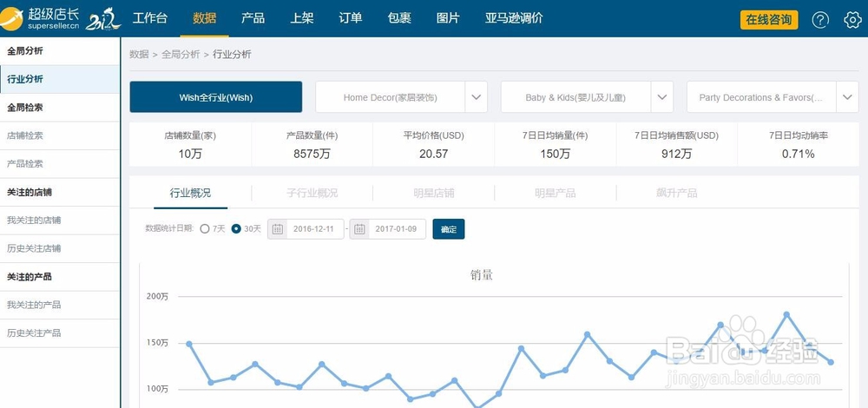Click the 7日日均销量 value 150万
868x408 pixels.
coord(556,154)
